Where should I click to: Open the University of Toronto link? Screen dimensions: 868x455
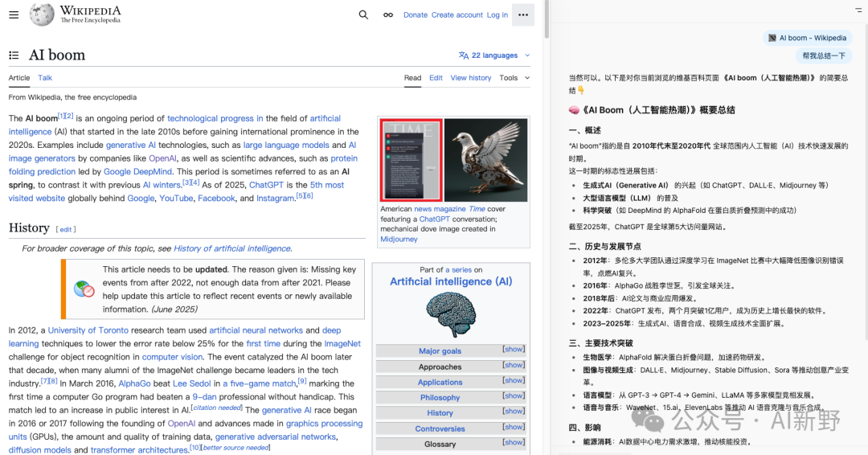click(x=88, y=330)
